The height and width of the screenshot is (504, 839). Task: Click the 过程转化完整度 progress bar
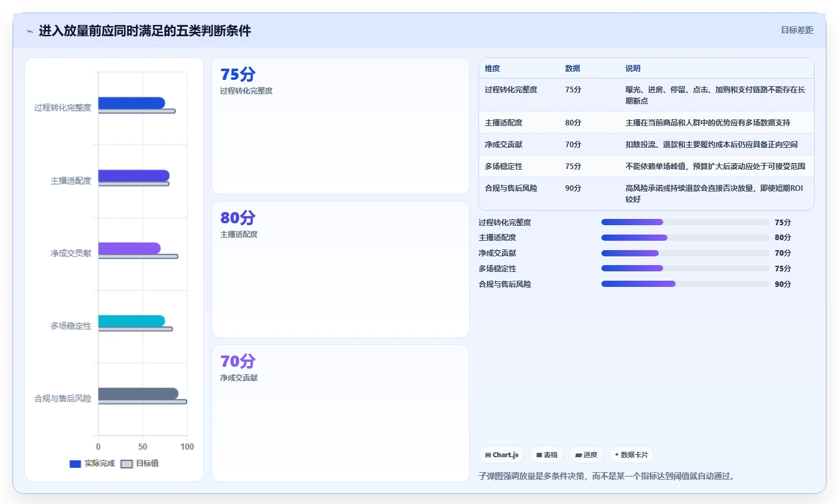click(685, 222)
